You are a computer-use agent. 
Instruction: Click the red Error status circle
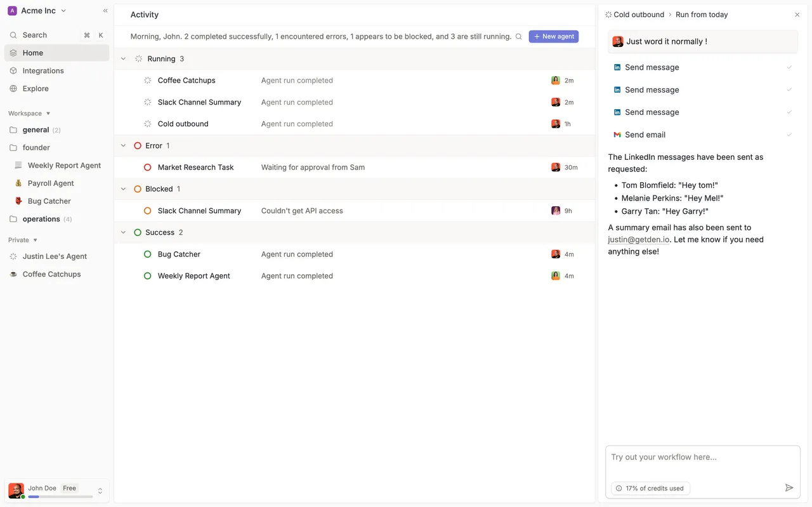tap(138, 145)
